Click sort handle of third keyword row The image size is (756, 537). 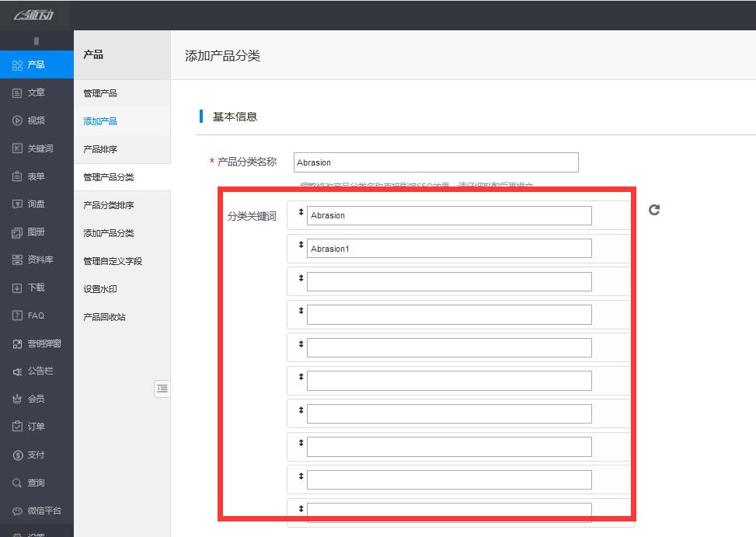point(301,277)
